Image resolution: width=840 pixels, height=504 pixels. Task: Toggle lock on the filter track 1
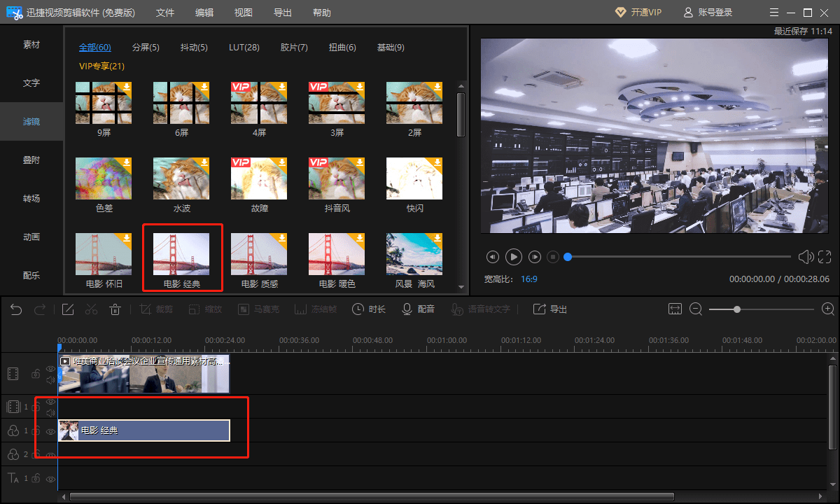click(36, 431)
